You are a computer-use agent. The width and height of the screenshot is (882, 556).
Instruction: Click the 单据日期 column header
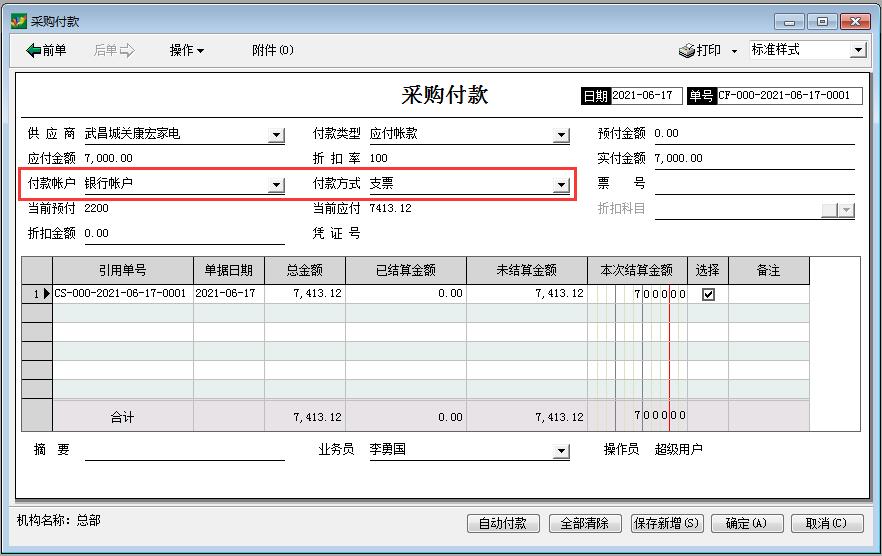tap(228, 271)
